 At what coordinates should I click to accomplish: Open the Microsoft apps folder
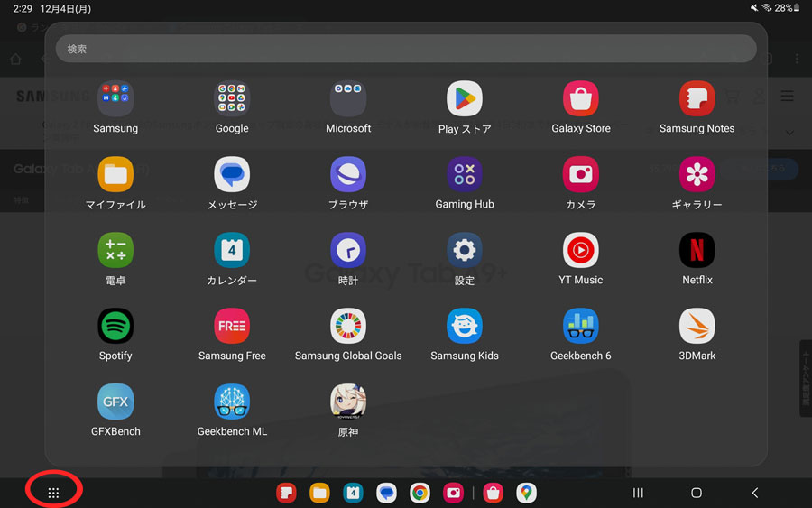348,98
